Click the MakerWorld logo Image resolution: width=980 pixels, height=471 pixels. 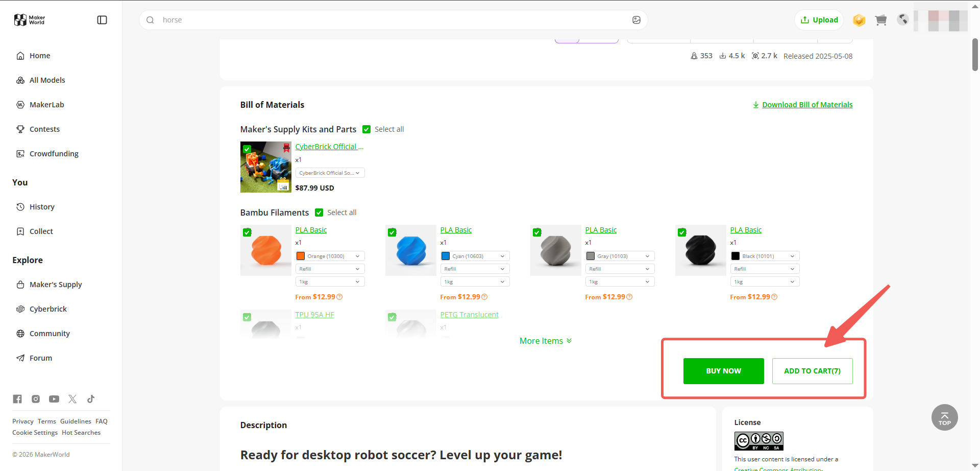coord(30,20)
